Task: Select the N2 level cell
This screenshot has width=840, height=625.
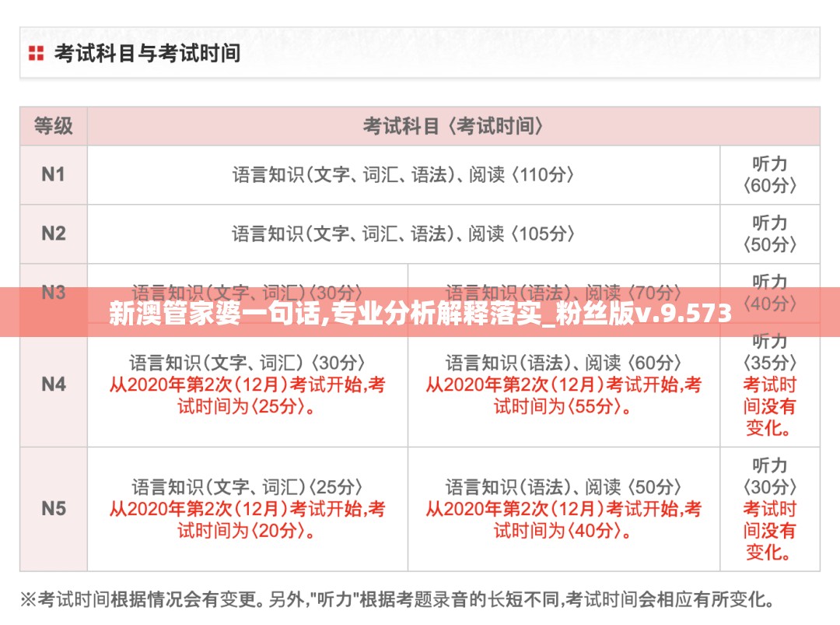Action: (54, 233)
